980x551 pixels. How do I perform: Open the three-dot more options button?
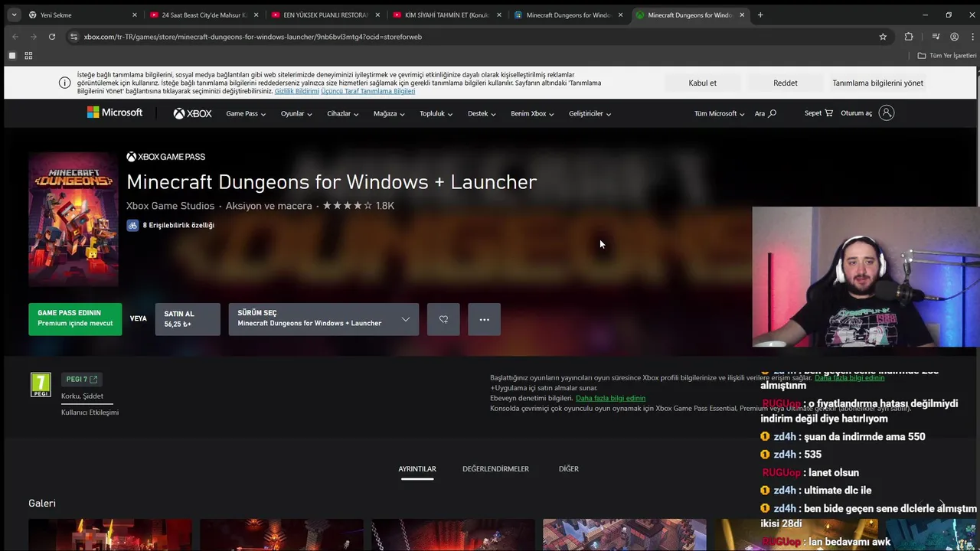[x=485, y=319]
